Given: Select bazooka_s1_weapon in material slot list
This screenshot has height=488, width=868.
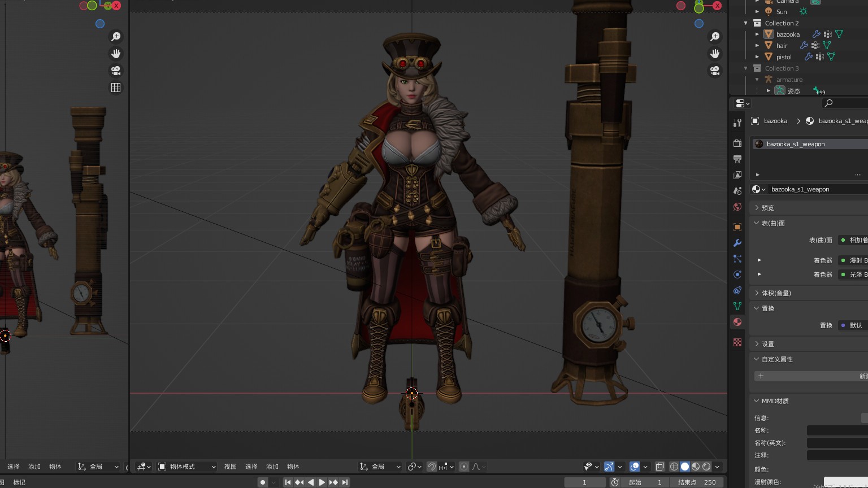Looking at the screenshot, I should tap(796, 144).
